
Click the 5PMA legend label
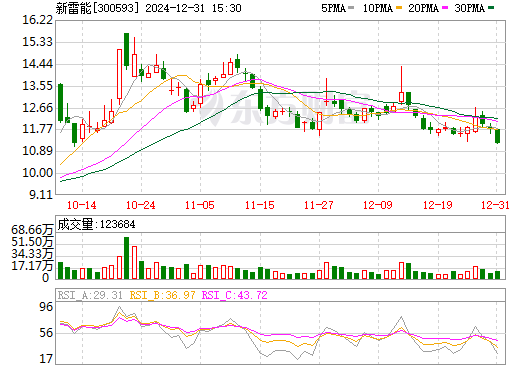[x=333, y=8]
